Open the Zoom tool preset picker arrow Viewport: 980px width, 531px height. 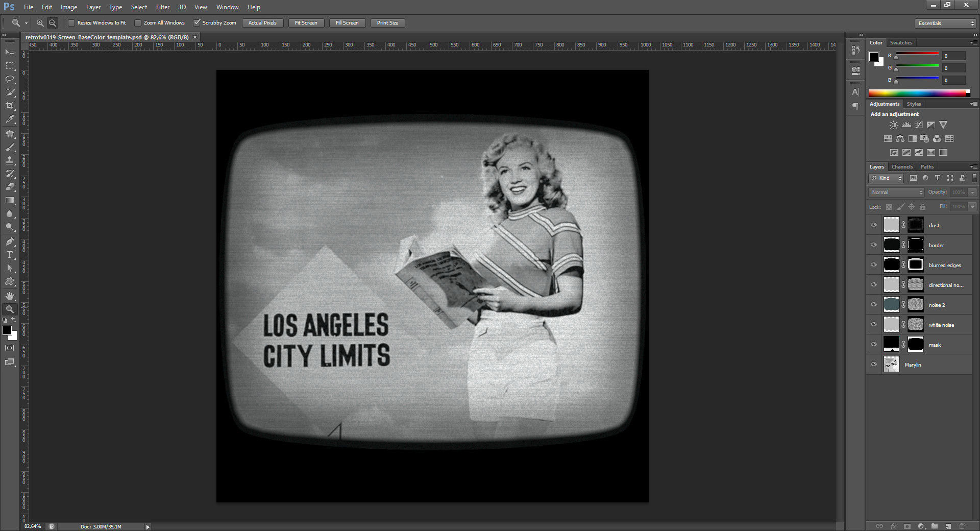[26, 23]
